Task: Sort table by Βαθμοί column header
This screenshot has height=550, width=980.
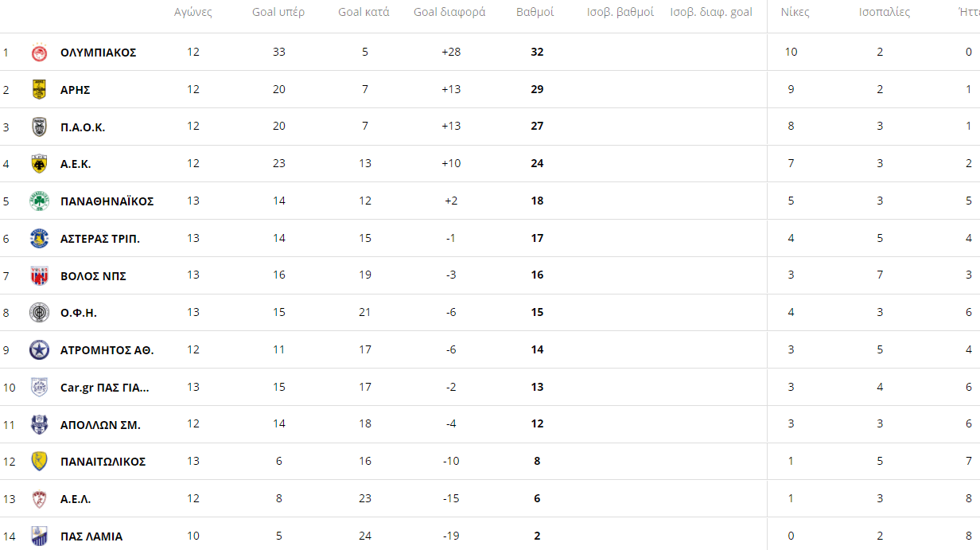Action: pyautogui.click(x=535, y=12)
